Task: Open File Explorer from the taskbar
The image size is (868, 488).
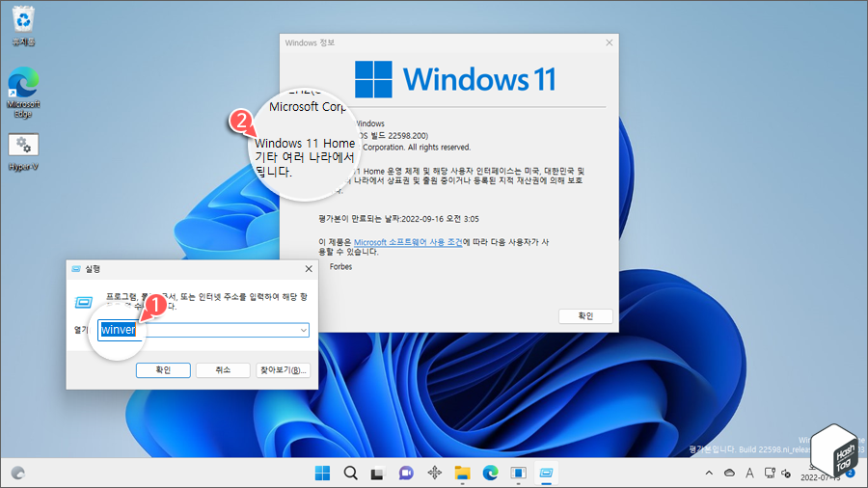Action: pos(462,474)
